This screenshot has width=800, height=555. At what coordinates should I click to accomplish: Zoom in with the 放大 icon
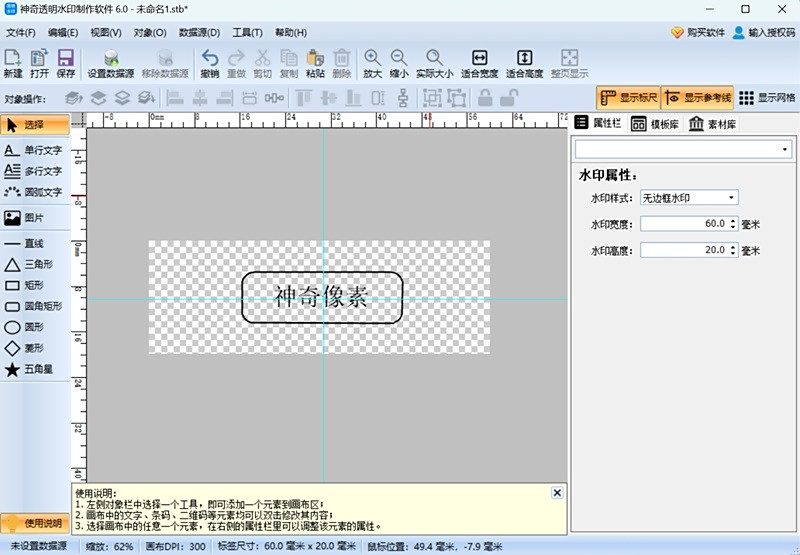click(372, 64)
